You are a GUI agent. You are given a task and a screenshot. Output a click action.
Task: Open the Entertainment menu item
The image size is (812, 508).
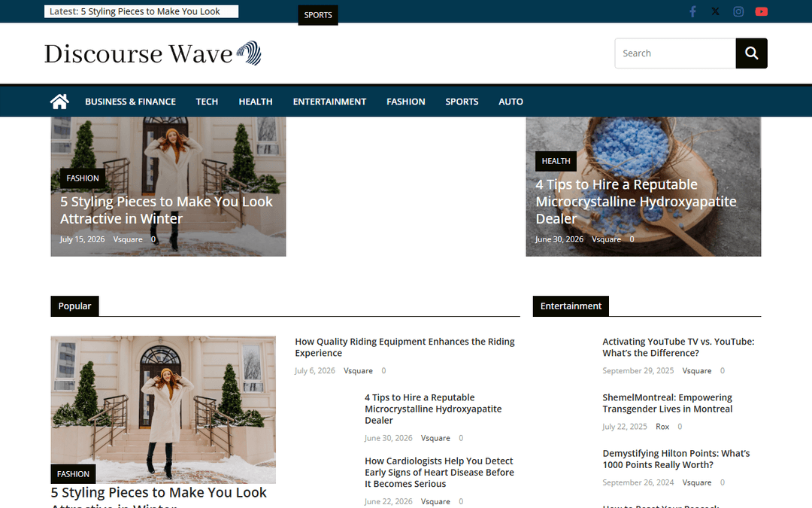[329, 102]
